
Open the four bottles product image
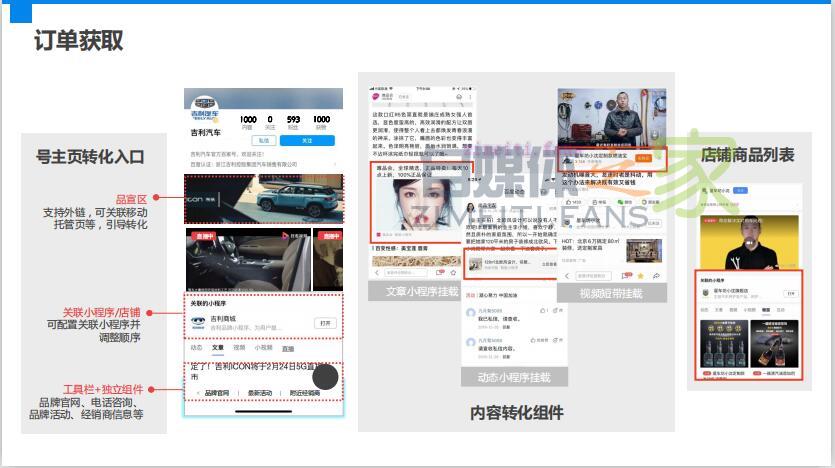(724, 344)
